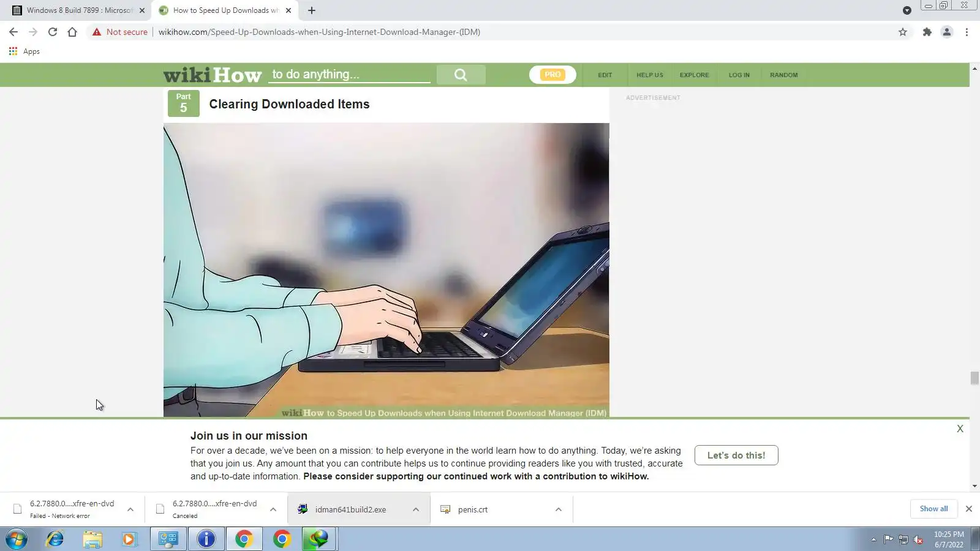This screenshot has height=551, width=980.
Task: Select the 'Join us in our mission' heading
Action: click(x=249, y=436)
